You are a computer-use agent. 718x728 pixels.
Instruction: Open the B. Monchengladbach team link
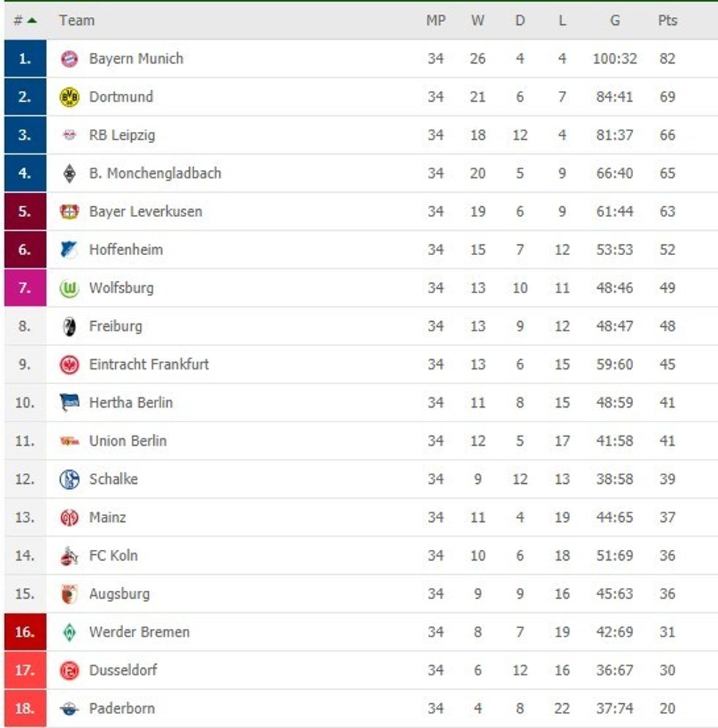(155, 174)
